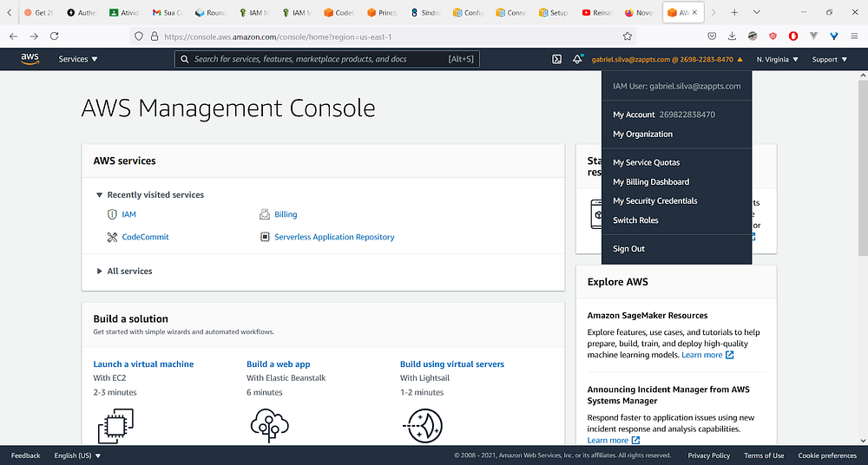The width and height of the screenshot is (868, 465).
Task: Open the Firefox downloads icon
Action: click(732, 36)
